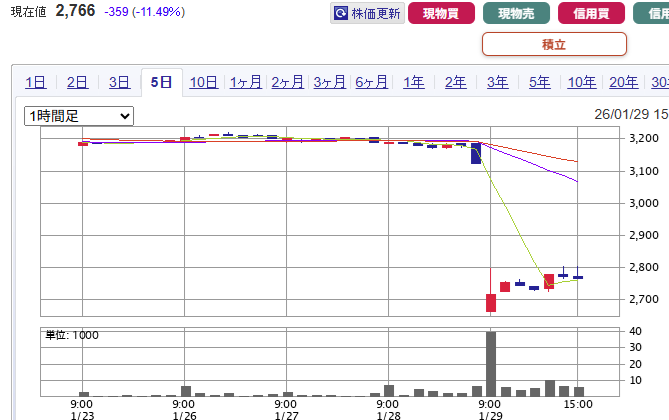Image resolution: width=669 pixels, height=420 pixels.
Task: Switch to the 1日 chart tab
Action: coord(35,83)
